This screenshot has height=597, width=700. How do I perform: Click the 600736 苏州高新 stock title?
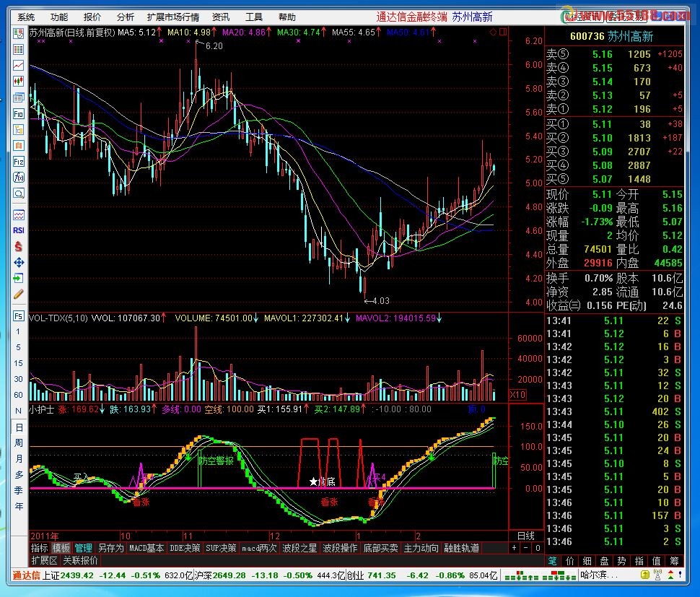[612, 37]
